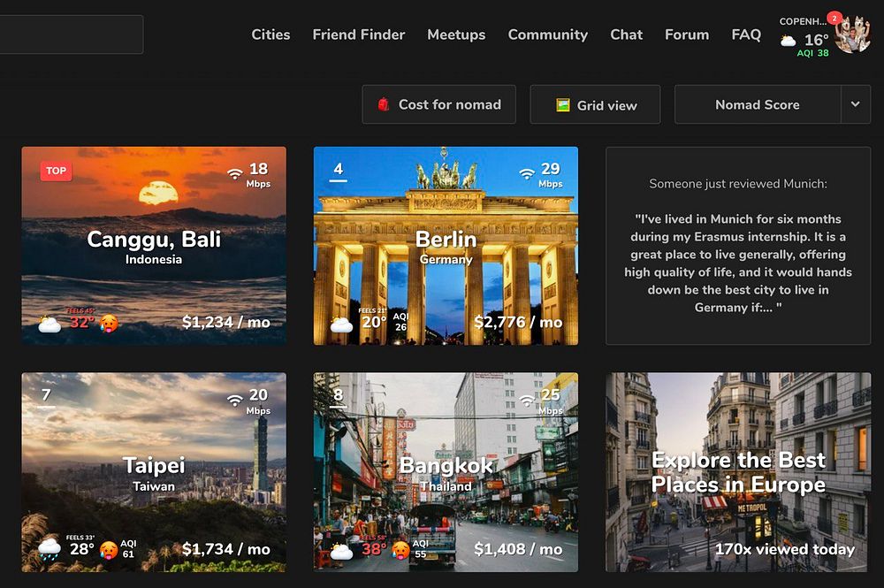Click the 29 Mbps speed on Berlin card
The height and width of the screenshot is (588, 884).
coord(550,175)
